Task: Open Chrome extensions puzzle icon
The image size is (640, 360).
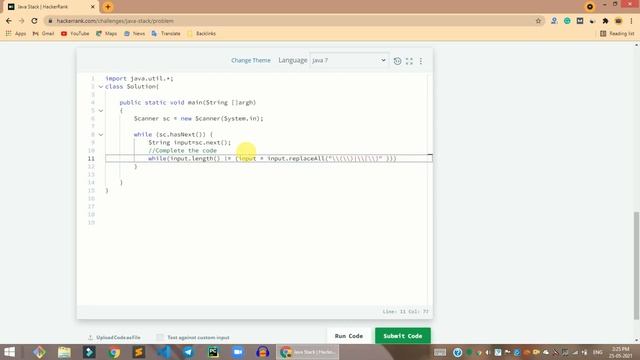Action: (x=605, y=21)
